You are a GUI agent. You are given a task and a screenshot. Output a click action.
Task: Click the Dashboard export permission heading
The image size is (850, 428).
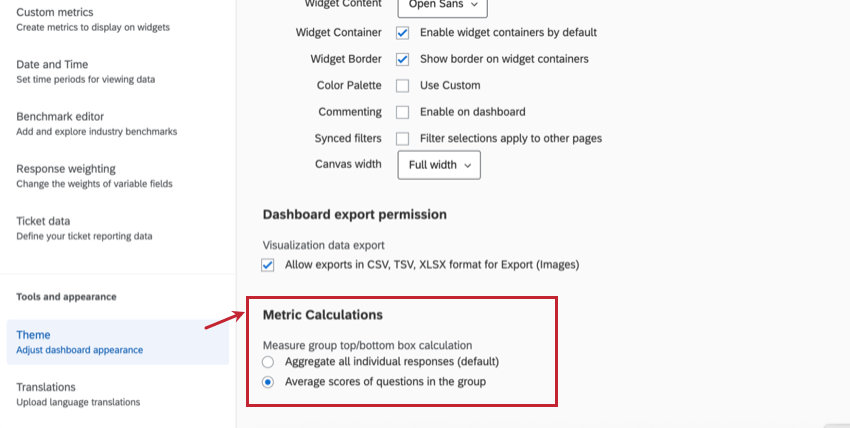pos(354,214)
